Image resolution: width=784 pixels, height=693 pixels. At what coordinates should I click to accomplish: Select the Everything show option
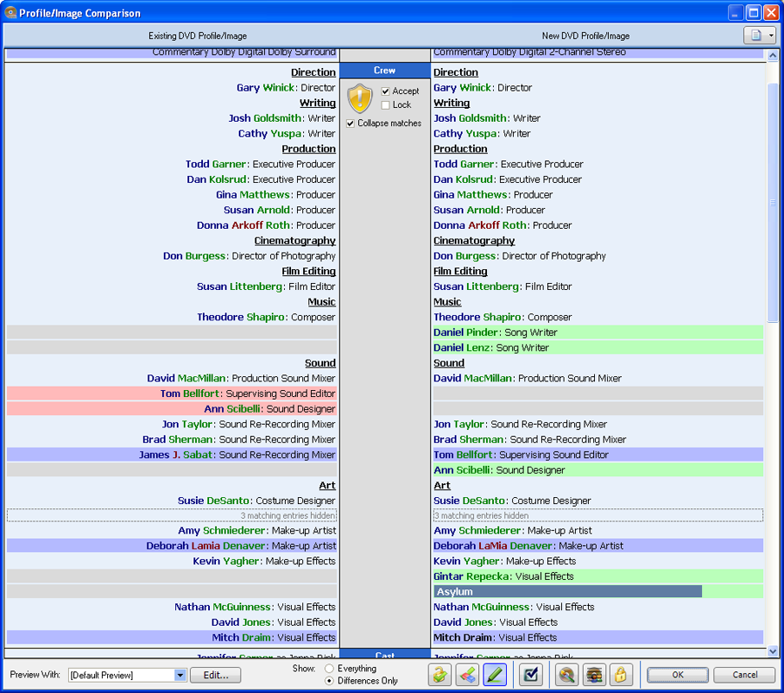point(329,669)
